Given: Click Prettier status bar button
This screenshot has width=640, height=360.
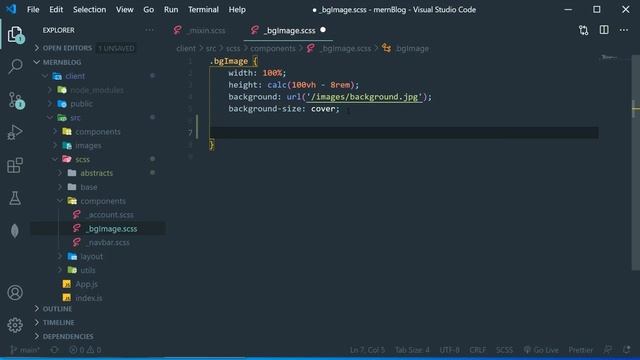Looking at the screenshot, I should [580, 350].
